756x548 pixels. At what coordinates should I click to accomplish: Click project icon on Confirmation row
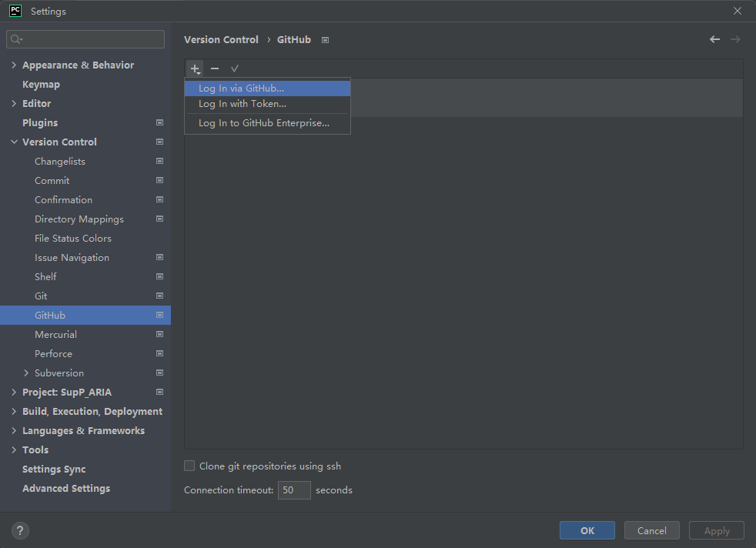pos(159,199)
